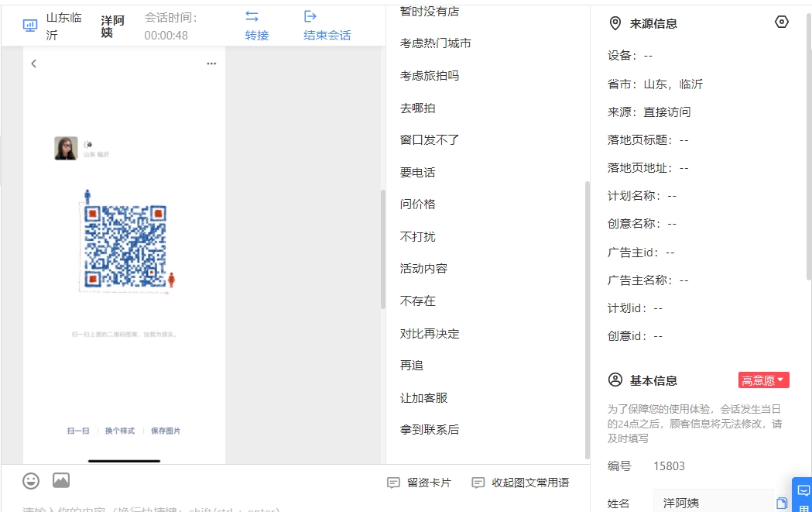Click the 留资卡片 button

tap(419, 483)
